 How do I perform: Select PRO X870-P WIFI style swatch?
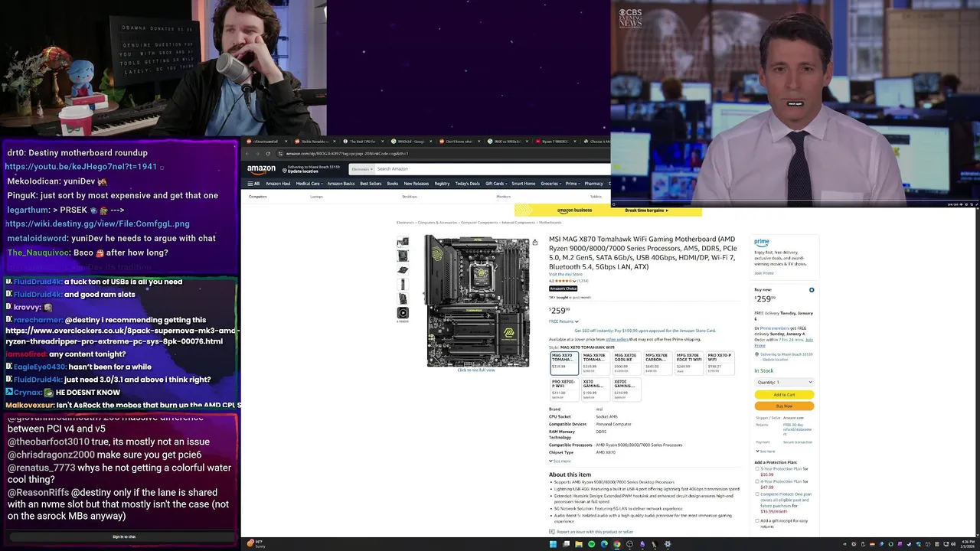719,363
